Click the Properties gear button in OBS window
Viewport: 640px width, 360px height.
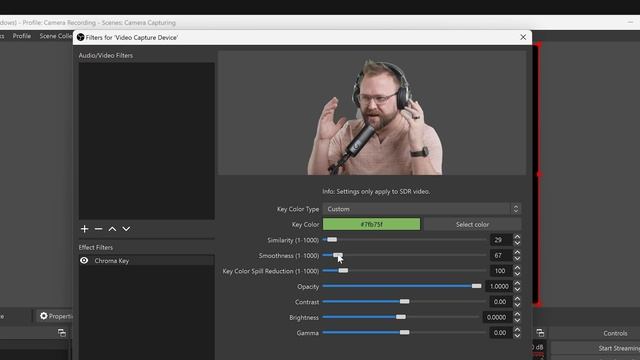(x=56, y=316)
